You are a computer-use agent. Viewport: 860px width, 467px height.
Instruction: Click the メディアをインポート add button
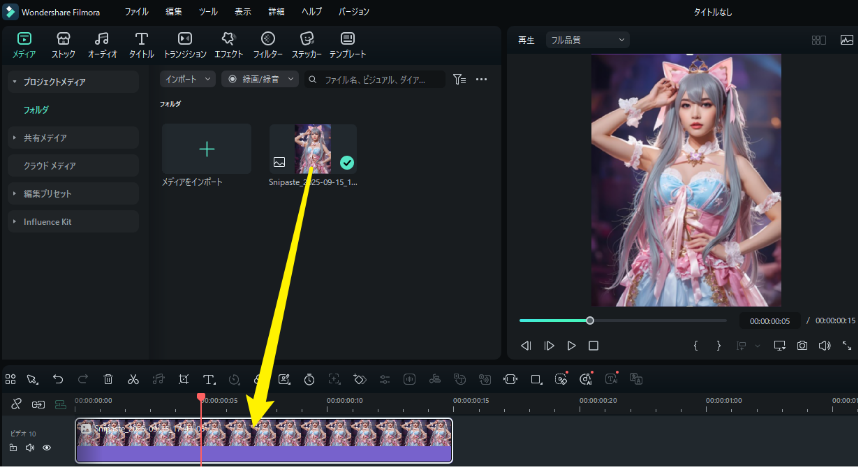tap(207, 149)
